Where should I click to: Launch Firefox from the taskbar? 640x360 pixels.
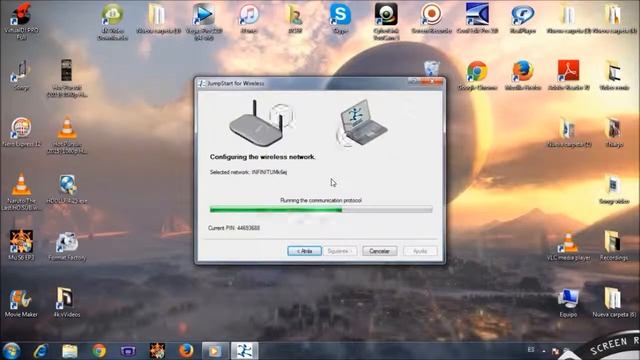coord(186,351)
